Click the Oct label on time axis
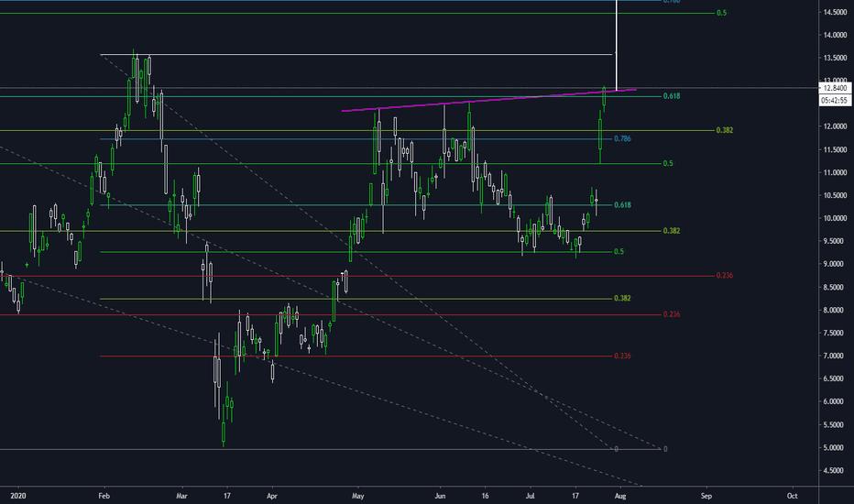Screen dimensions: 854x504 pos(792,496)
